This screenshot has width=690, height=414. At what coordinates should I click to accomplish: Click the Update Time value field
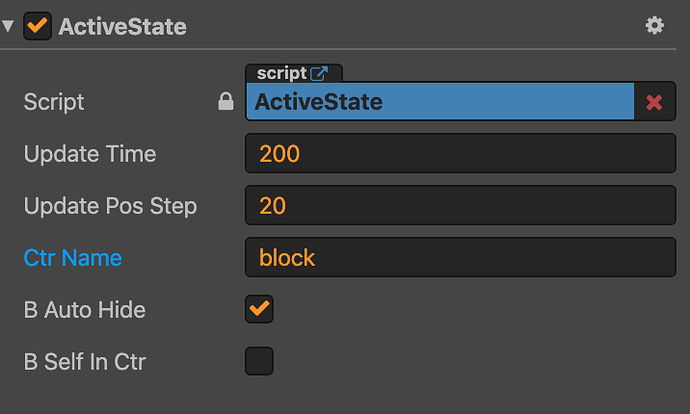[x=460, y=154]
